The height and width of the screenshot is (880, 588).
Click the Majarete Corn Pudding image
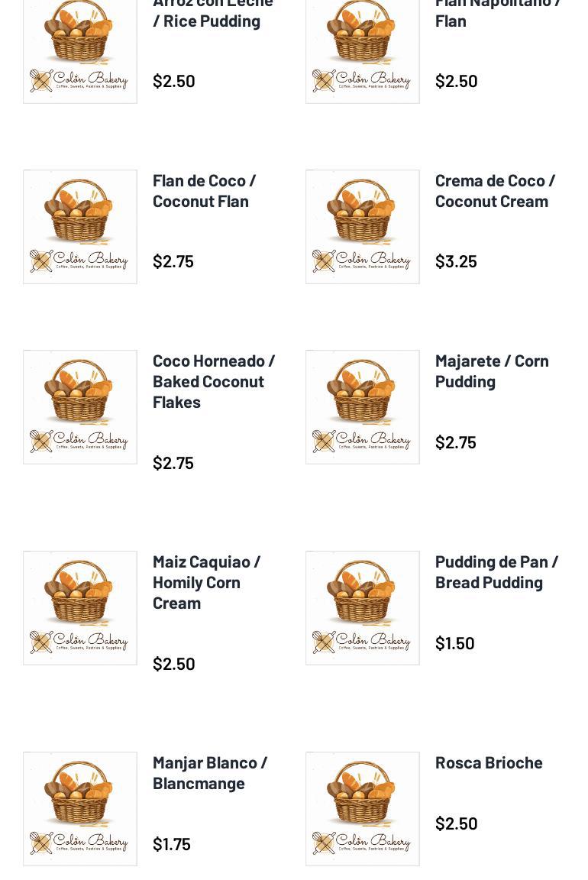coord(363,407)
